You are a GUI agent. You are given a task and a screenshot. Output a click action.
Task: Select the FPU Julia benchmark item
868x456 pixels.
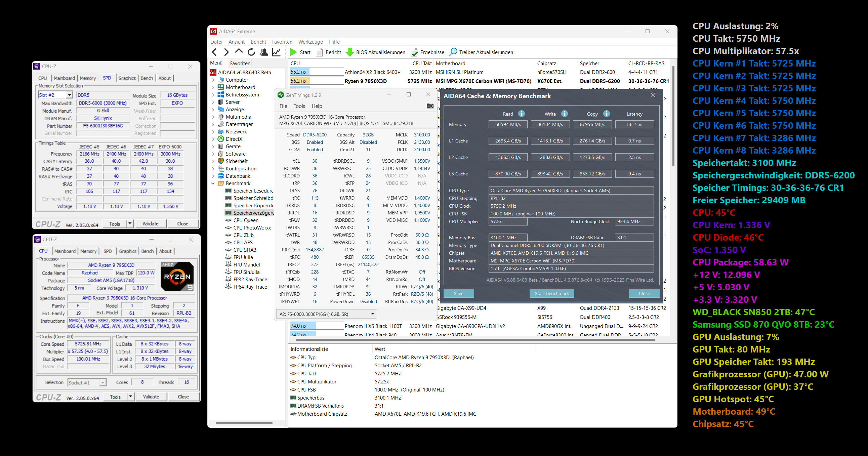[243, 257]
